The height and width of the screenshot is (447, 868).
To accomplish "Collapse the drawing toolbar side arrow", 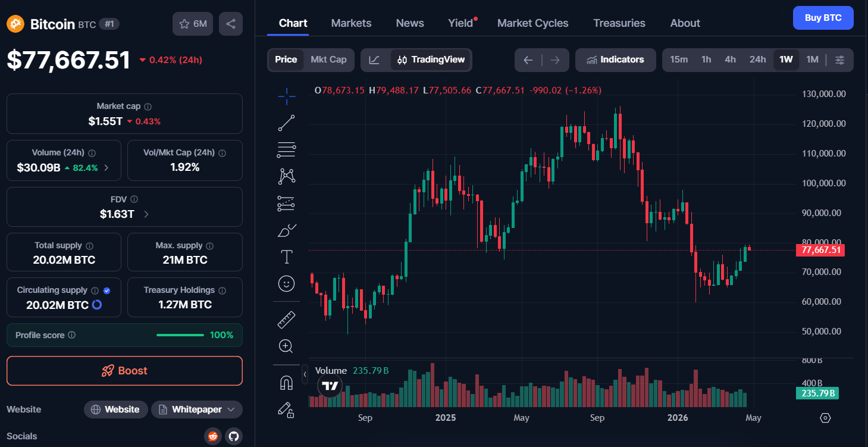I will (x=305, y=374).
